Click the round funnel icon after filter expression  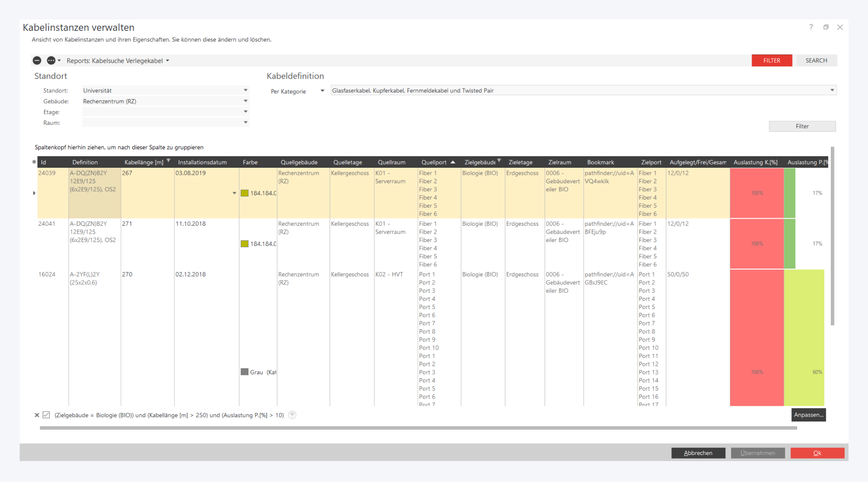pos(292,415)
